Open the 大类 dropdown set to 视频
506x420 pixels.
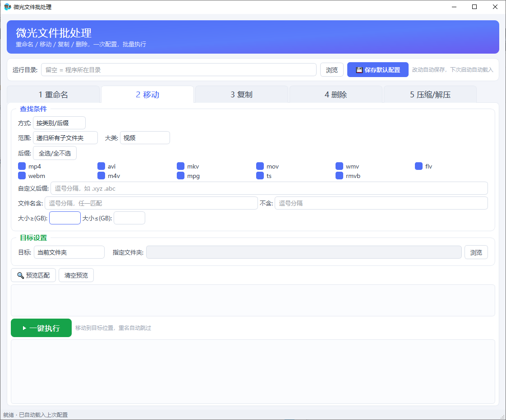[145, 138]
